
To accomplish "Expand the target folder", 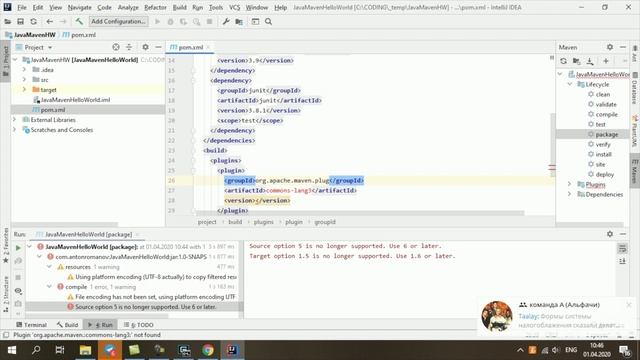I will [x=24, y=89].
